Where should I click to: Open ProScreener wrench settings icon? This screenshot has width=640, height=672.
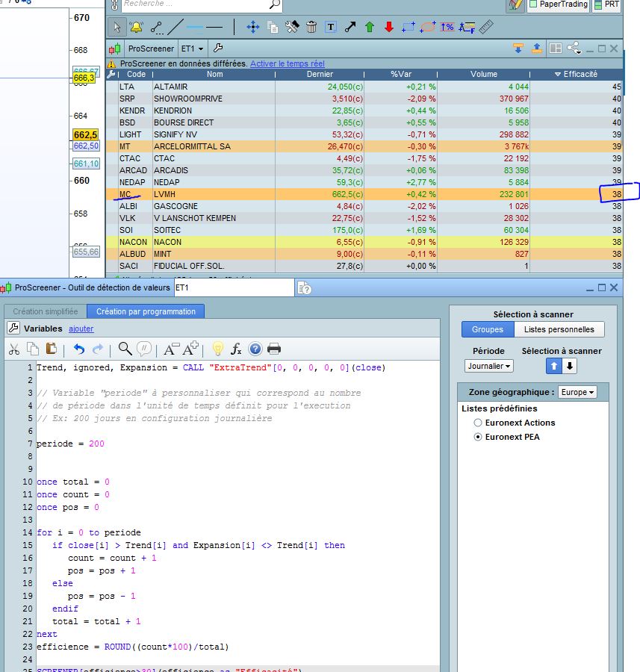tap(218, 48)
